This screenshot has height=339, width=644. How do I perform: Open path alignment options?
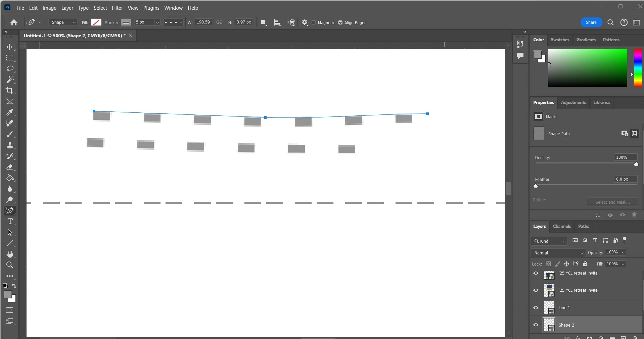pos(277,22)
